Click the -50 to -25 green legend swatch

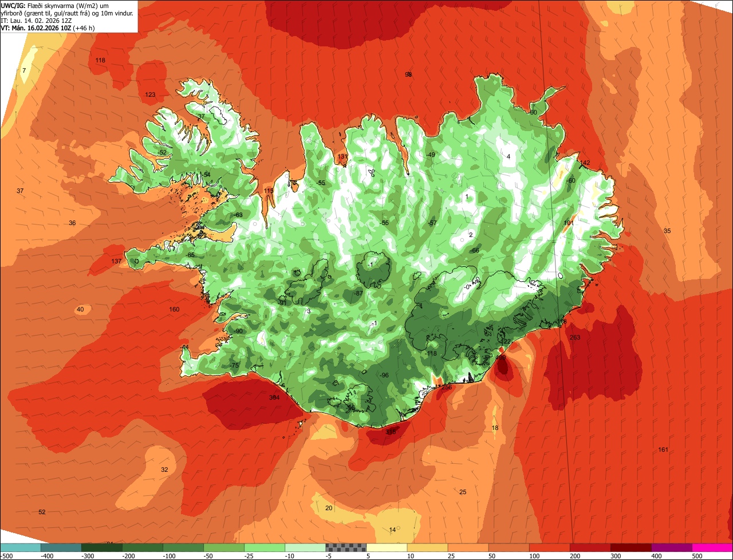tap(224, 547)
